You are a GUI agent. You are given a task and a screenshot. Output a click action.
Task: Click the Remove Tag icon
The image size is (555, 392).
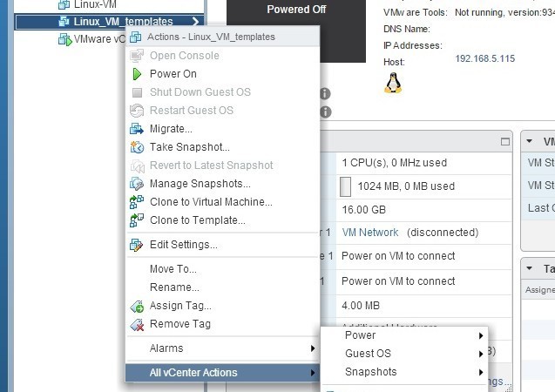coord(137,324)
